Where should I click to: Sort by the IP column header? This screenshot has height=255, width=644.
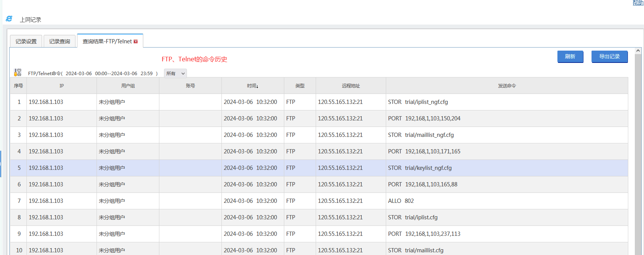61,86
